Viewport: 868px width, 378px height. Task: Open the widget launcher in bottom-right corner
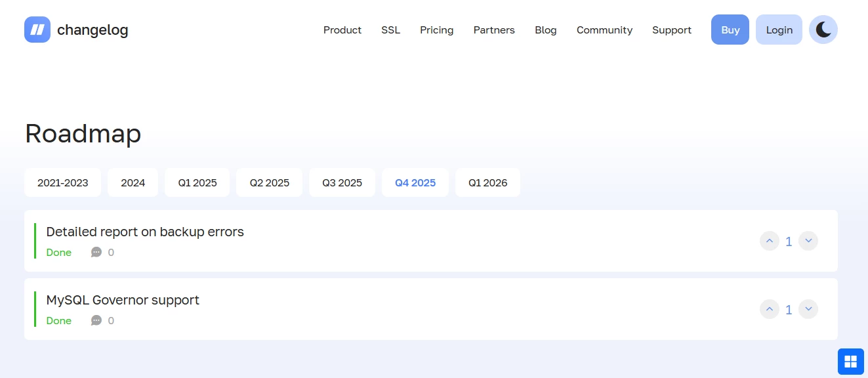click(850, 361)
